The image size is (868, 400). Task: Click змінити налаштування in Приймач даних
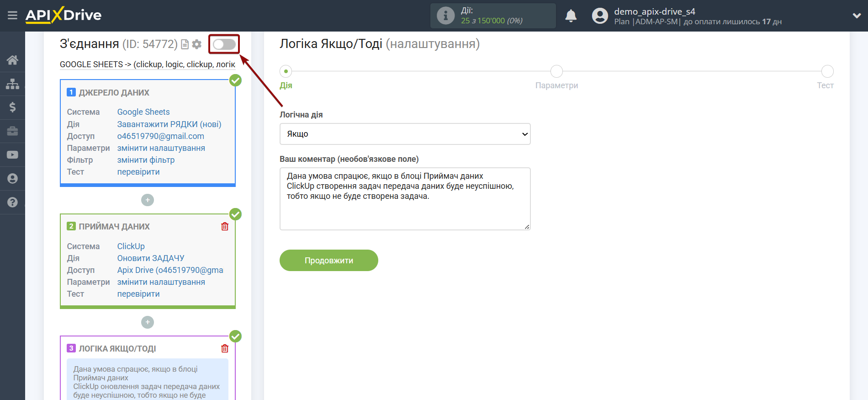(161, 282)
